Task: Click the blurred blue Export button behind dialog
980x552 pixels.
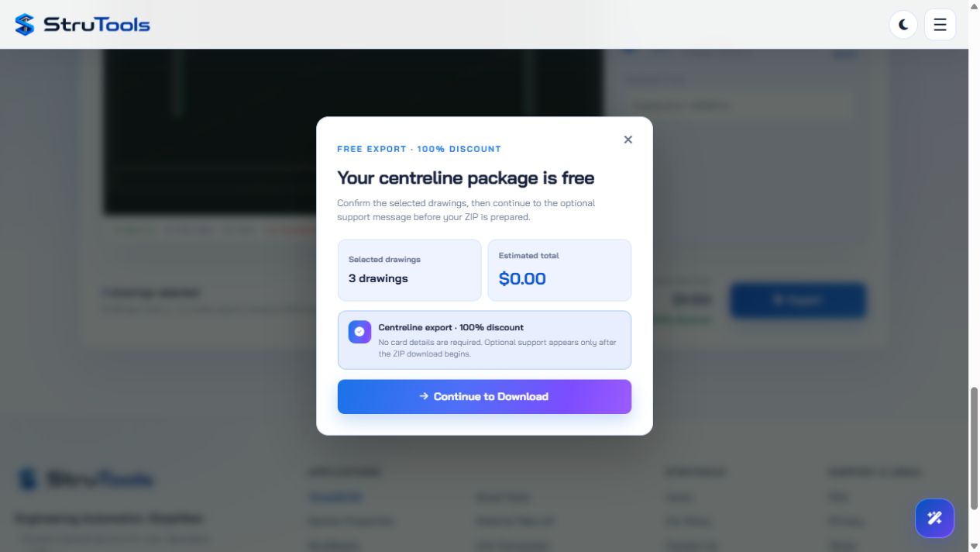Action: (797, 300)
